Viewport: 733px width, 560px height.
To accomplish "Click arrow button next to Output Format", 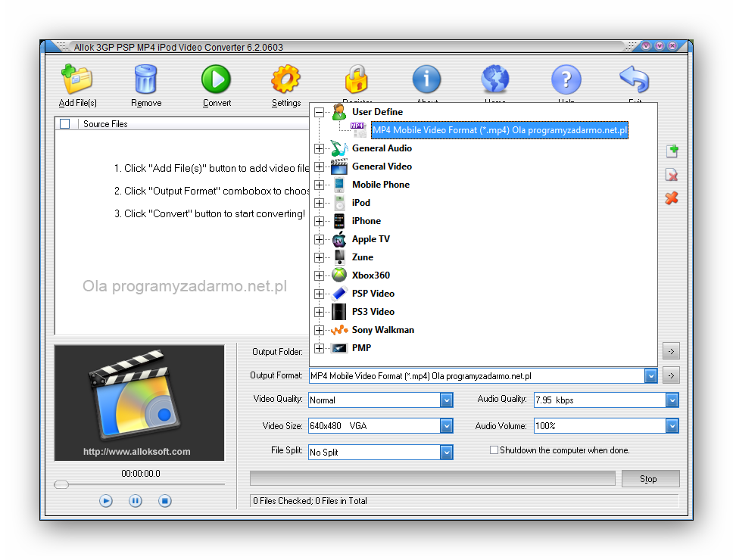I will [671, 375].
